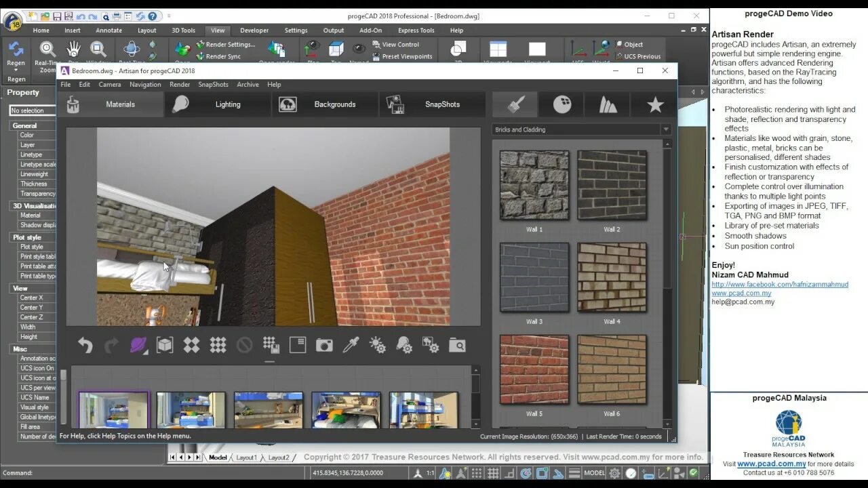Screen dimensions: 868x488
Task: Click the progeCAD help question mark icon
Action: click(153, 16)
